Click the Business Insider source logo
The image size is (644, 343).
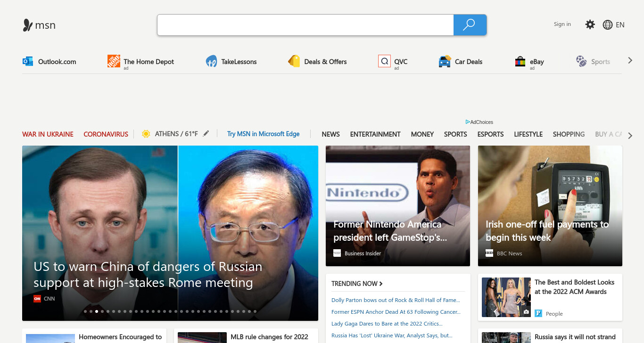coord(337,253)
